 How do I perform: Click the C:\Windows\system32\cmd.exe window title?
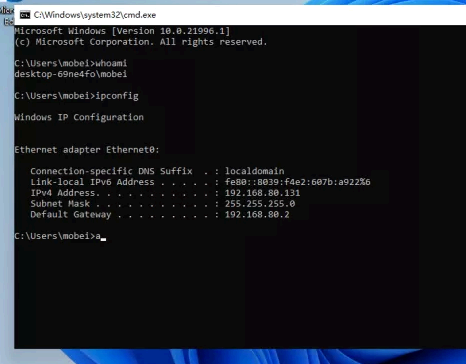pos(95,15)
